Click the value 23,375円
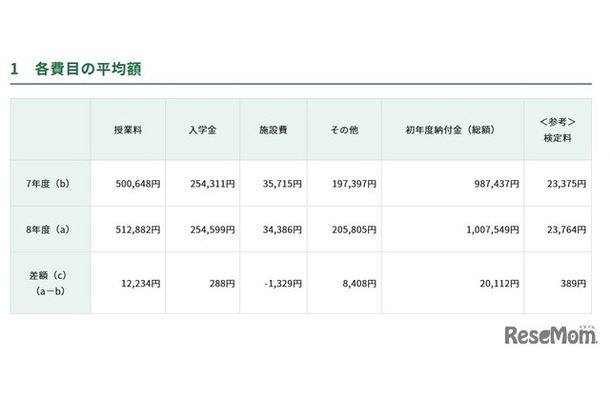610x400 pixels. coord(566,184)
